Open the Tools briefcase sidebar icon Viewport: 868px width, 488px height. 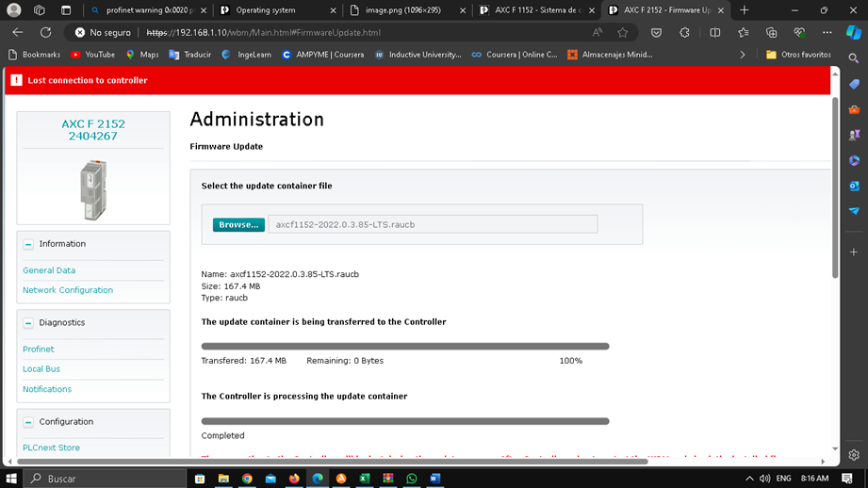pyautogui.click(x=854, y=109)
